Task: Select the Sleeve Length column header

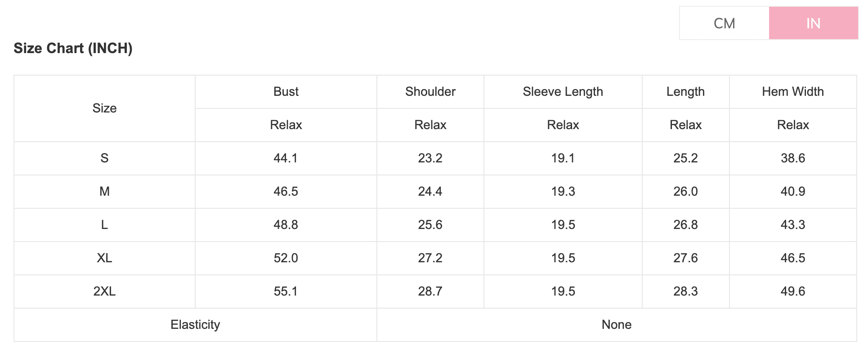Action: pyautogui.click(x=563, y=92)
